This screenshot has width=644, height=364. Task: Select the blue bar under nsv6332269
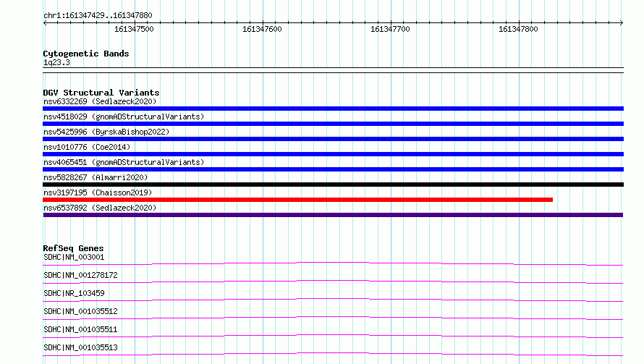point(333,109)
